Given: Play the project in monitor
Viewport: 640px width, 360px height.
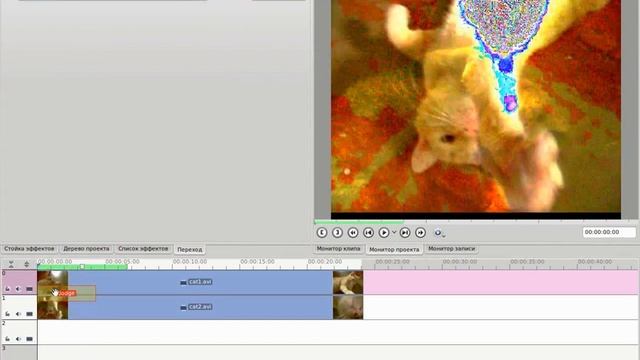Looking at the screenshot, I should coord(384,233).
